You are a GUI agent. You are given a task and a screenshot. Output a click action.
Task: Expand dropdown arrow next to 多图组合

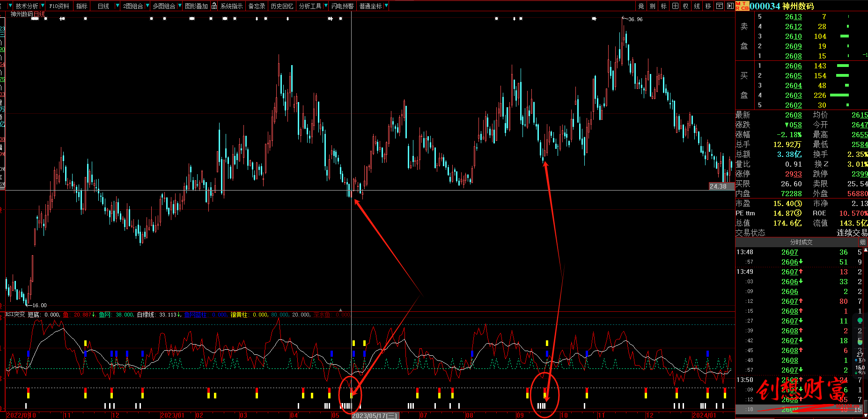click(x=180, y=6)
